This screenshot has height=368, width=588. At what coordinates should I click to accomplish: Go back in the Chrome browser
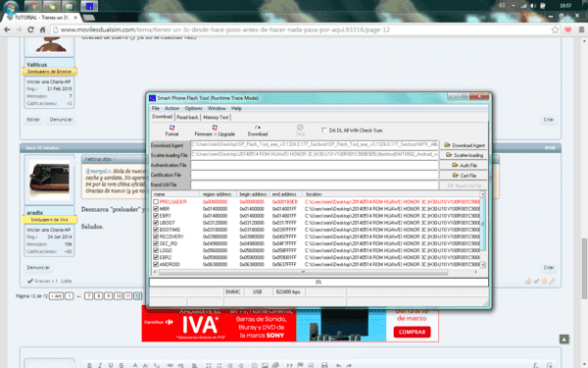pos(7,29)
